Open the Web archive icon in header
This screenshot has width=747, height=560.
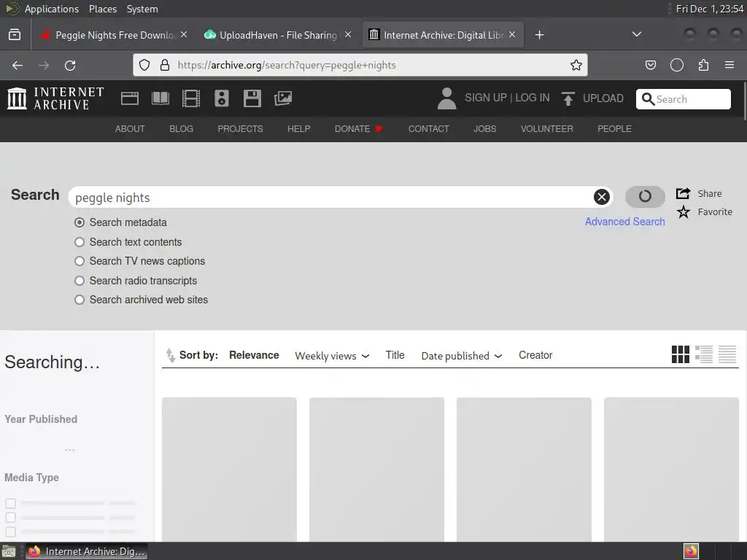click(130, 98)
